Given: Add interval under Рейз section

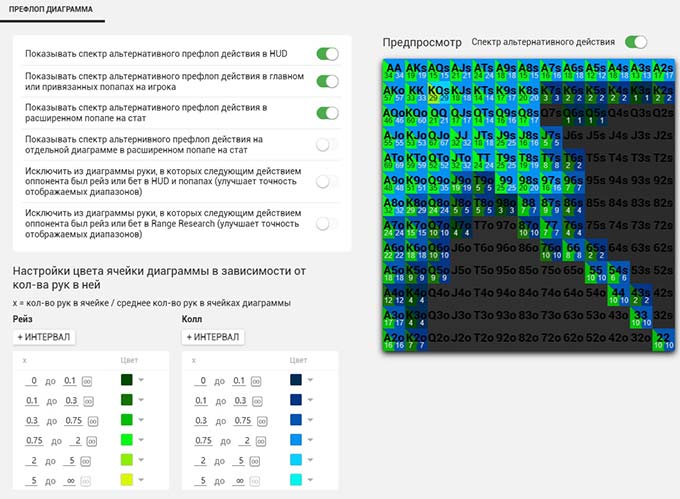Looking at the screenshot, I should click(43, 337).
